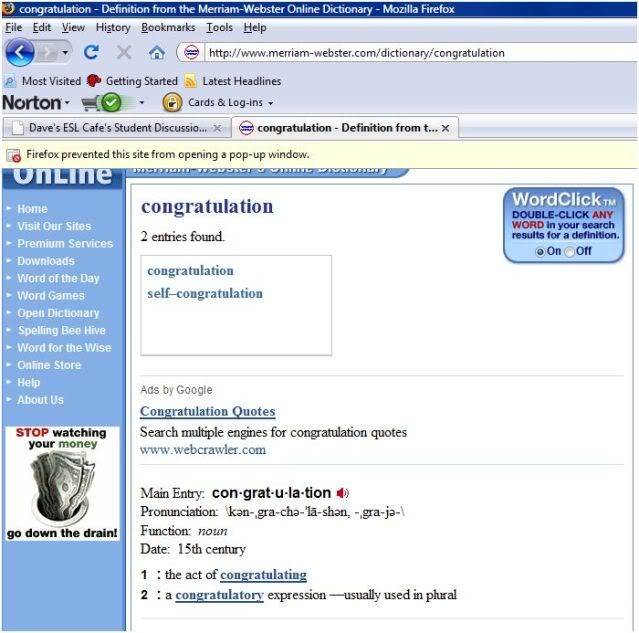The image size is (639, 633).
Task: Open the Most Visited bookmark folder
Action: tap(43, 81)
